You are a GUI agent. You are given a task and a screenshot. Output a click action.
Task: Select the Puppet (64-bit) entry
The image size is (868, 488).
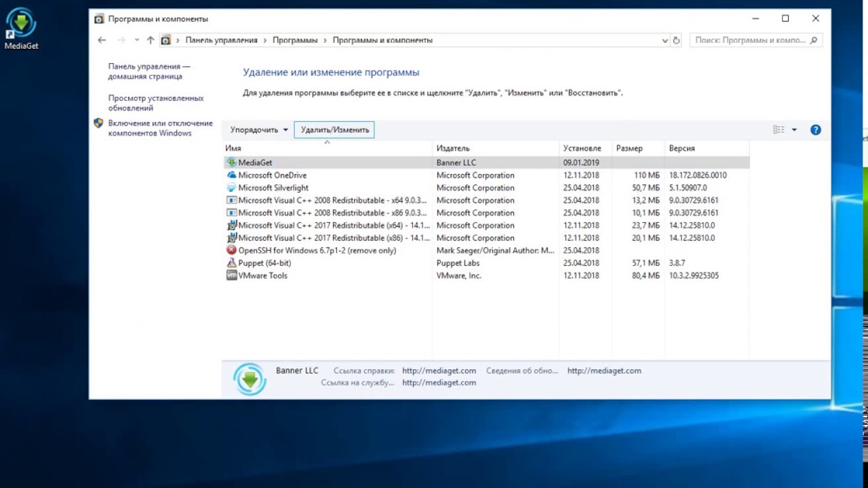(x=264, y=263)
